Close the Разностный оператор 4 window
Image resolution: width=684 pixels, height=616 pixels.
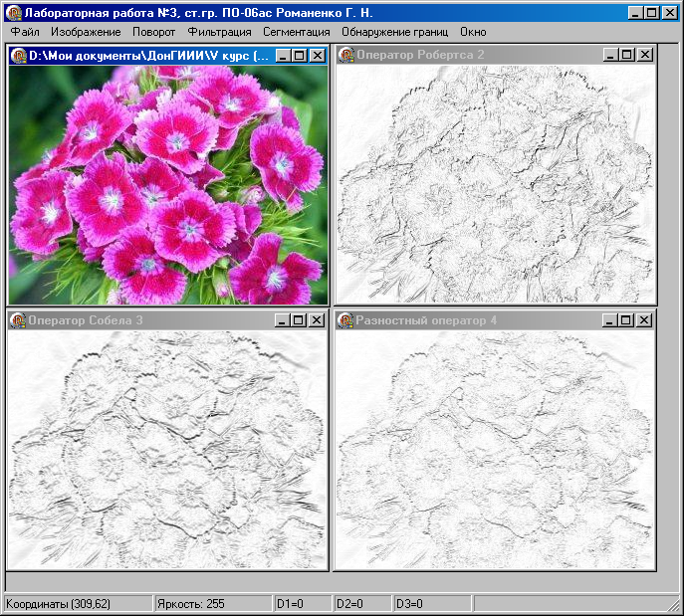(644, 320)
